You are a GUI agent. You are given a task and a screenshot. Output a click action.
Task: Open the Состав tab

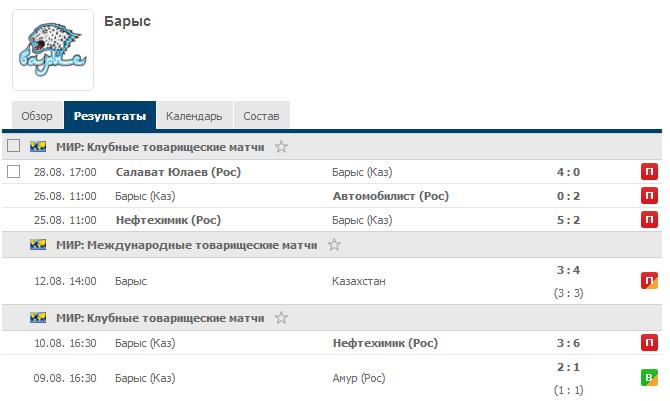261,116
